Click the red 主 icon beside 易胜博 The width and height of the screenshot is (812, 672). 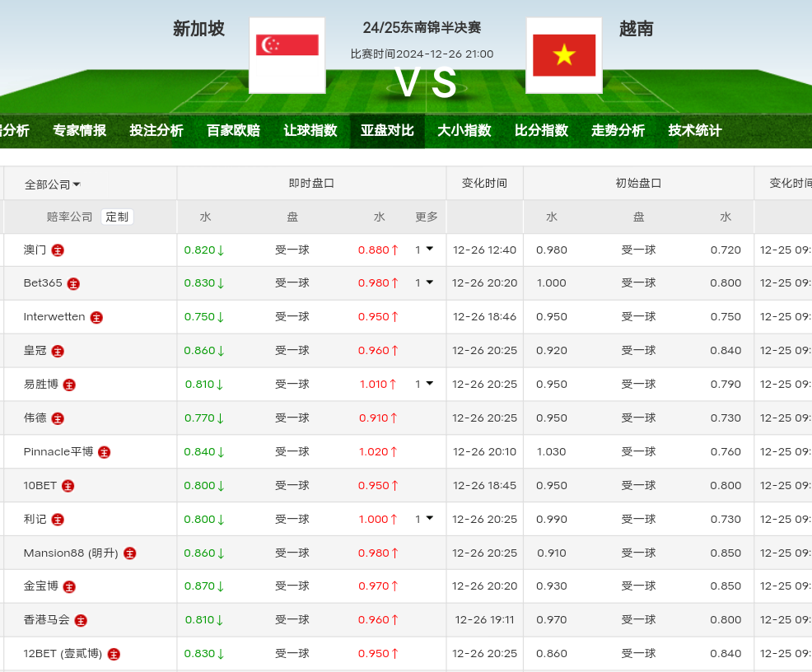69,385
